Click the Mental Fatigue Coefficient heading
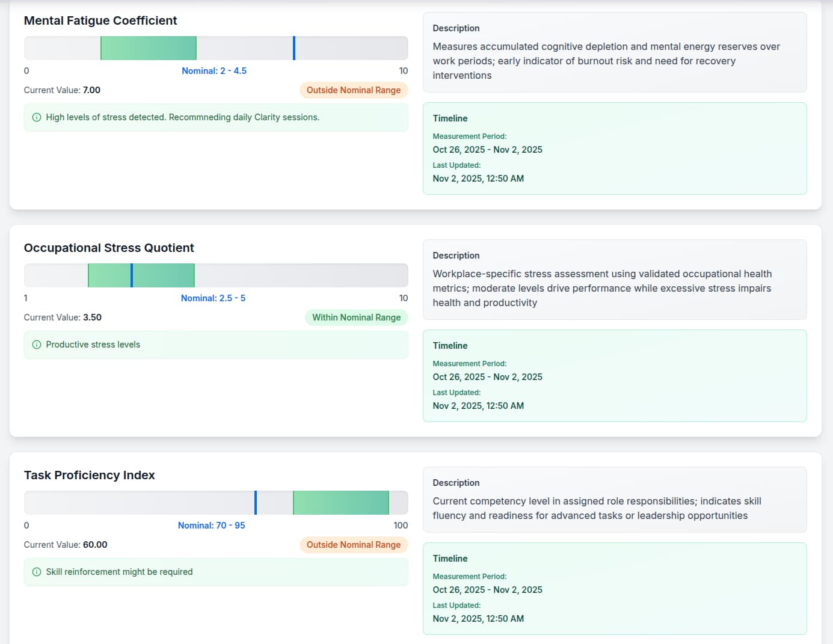This screenshot has height=644, width=833. pyautogui.click(x=100, y=20)
